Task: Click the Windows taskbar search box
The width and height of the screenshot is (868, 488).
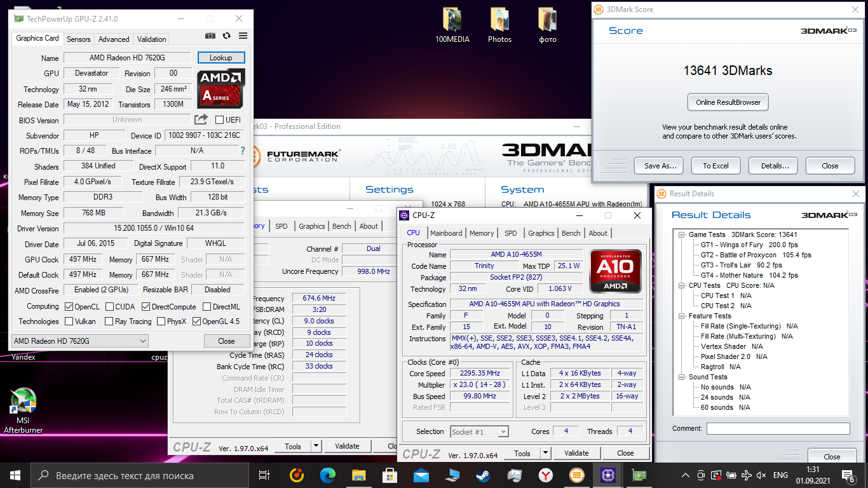Action: (140, 475)
